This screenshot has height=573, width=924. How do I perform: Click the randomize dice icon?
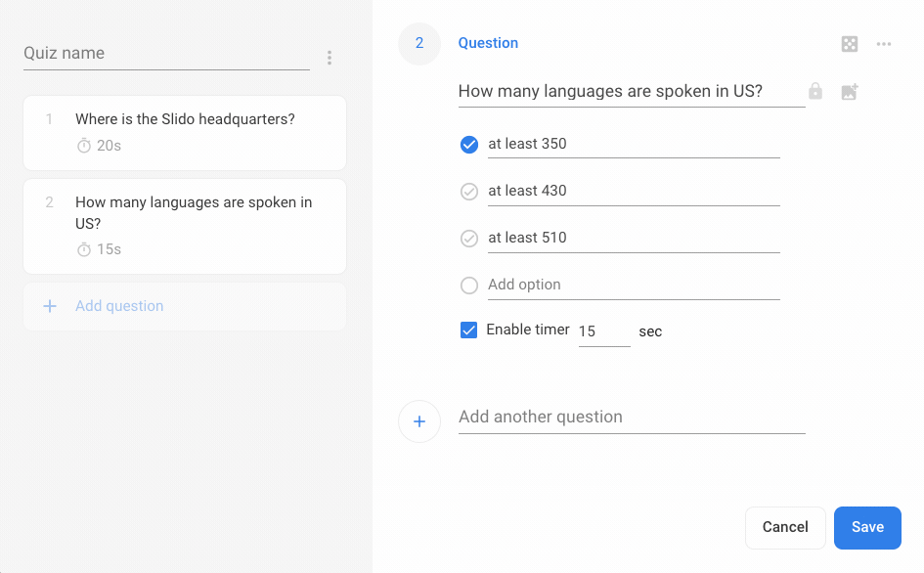click(849, 44)
